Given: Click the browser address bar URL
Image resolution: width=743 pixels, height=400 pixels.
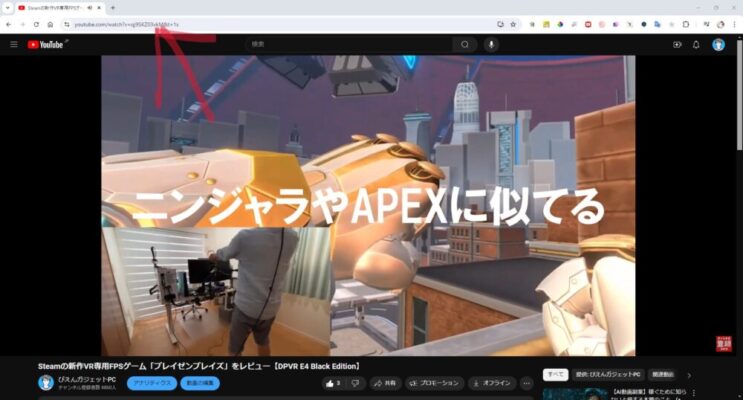Looking at the screenshot, I should 127,24.
